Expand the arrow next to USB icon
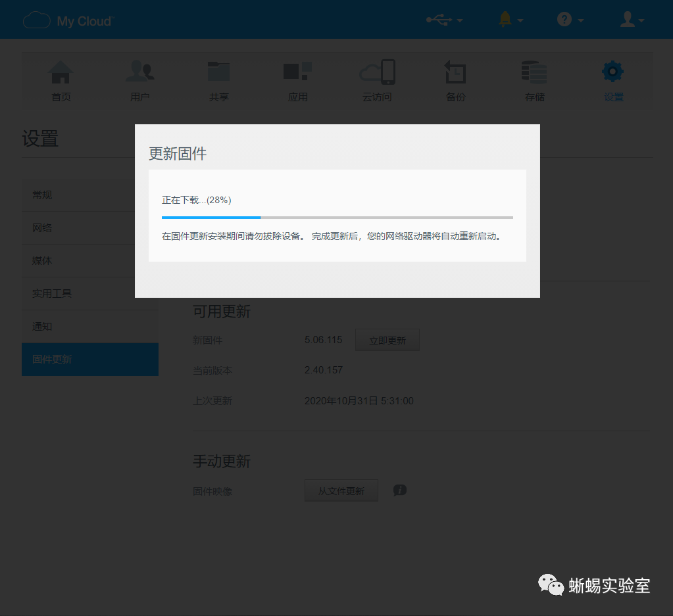Viewport: 673px width, 616px height. (460, 20)
